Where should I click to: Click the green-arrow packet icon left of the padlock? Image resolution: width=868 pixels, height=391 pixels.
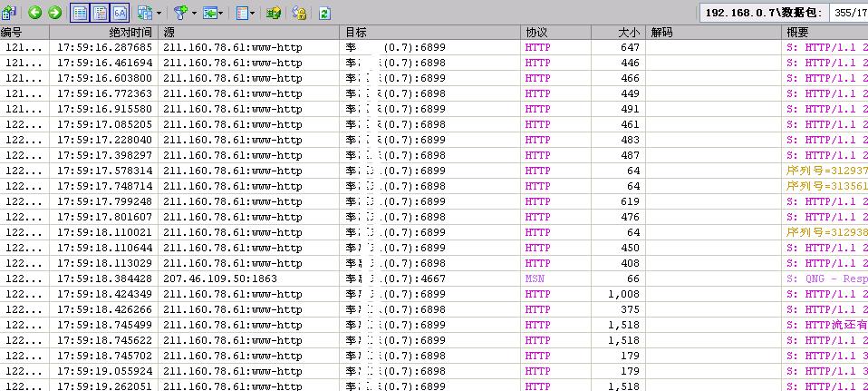point(273,14)
